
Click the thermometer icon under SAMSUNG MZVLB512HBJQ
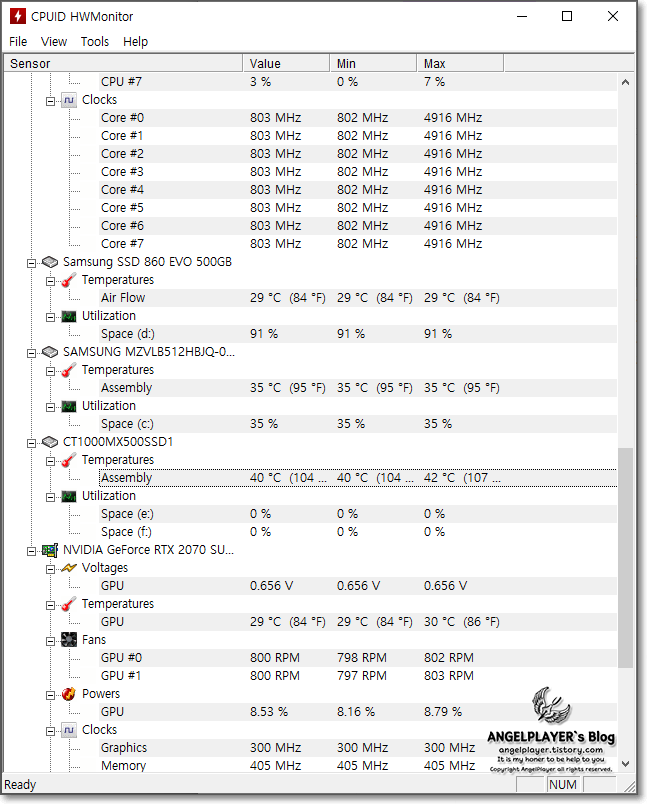[x=69, y=370]
